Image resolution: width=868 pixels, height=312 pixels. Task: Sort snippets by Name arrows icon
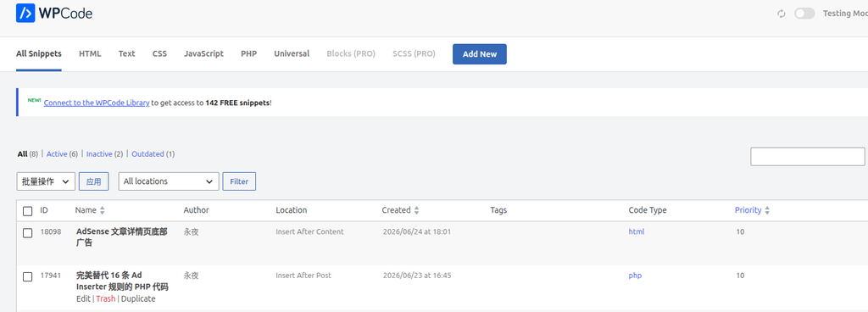102,211
